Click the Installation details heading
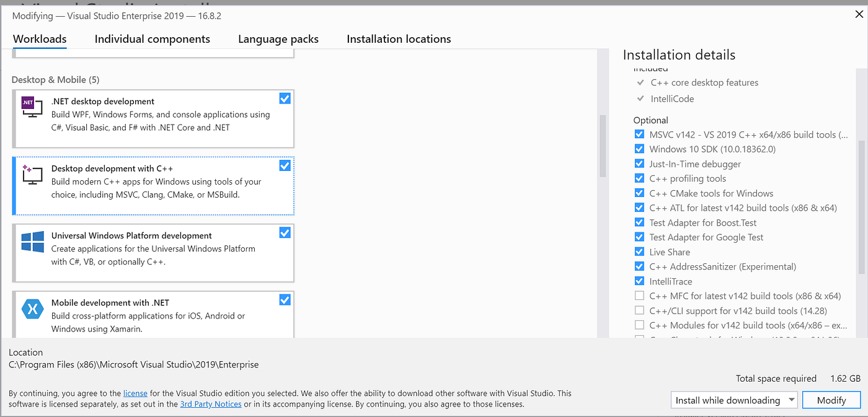868x417 pixels. [x=679, y=55]
